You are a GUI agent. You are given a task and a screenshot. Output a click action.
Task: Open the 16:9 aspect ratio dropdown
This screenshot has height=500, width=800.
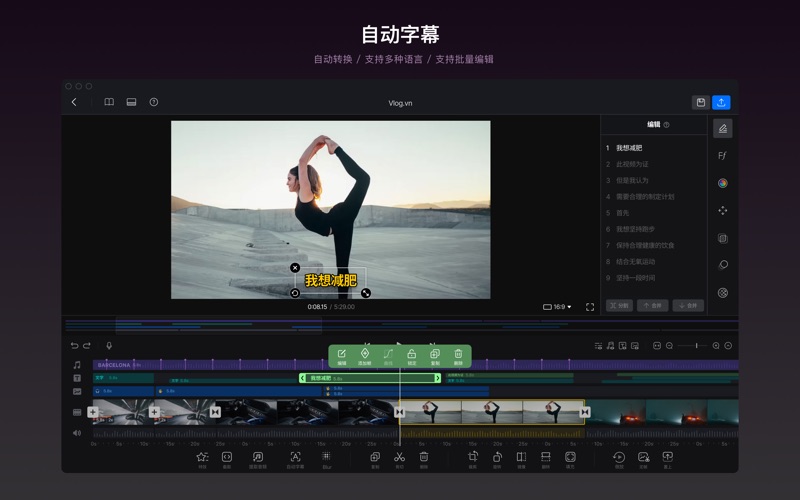pyautogui.click(x=557, y=307)
